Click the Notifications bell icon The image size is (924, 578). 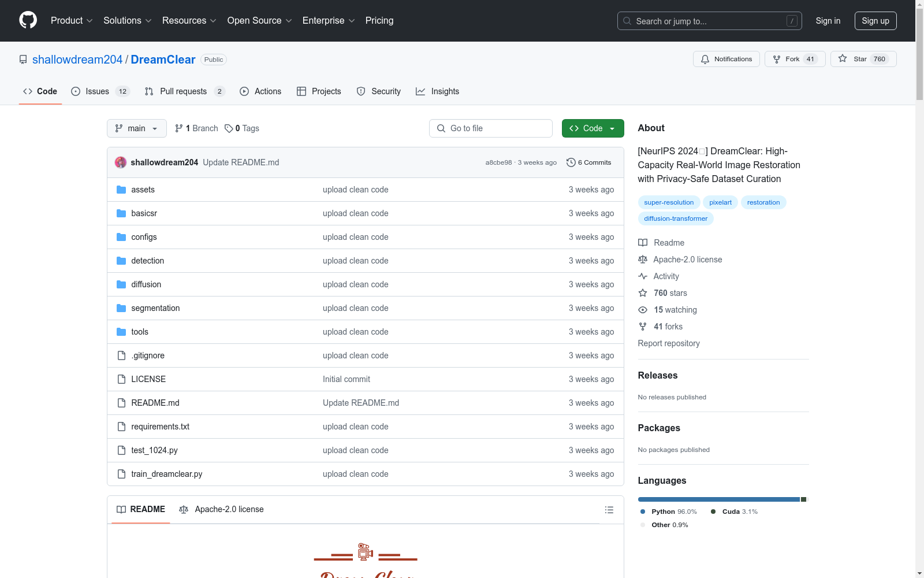pyautogui.click(x=705, y=59)
